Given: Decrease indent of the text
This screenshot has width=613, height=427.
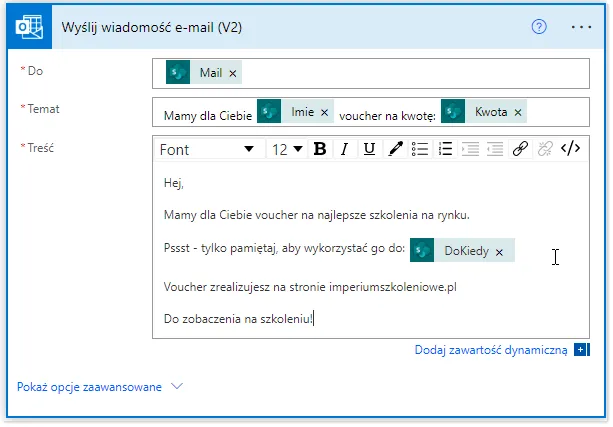Looking at the screenshot, I should (x=470, y=149).
